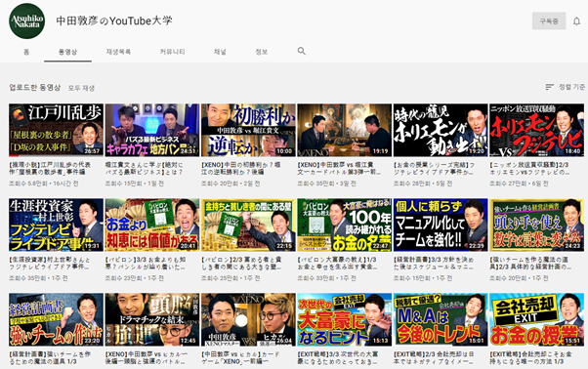Open the キャラカフェ 地方パン video thumbnail
The width and height of the screenshot is (588, 369).
pos(151,130)
